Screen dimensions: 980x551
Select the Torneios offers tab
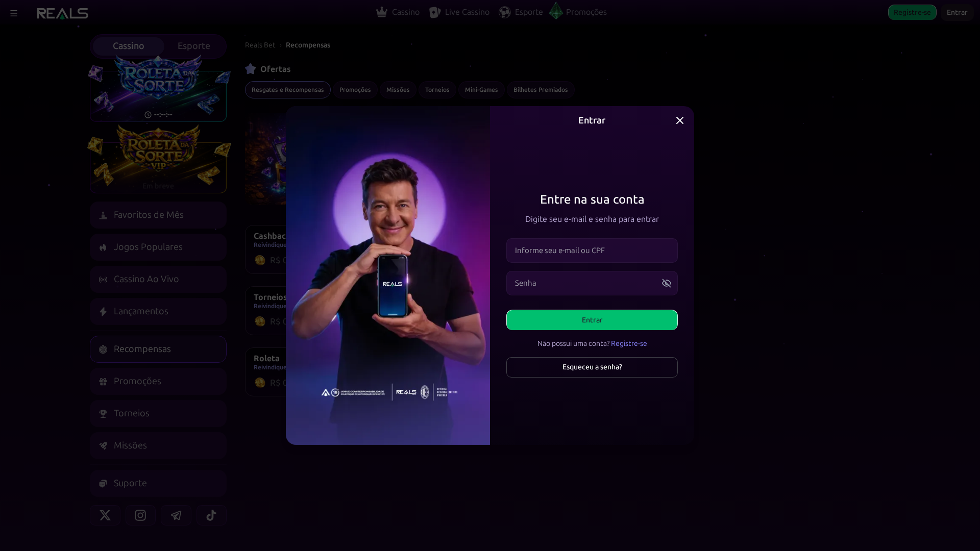(x=437, y=90)
